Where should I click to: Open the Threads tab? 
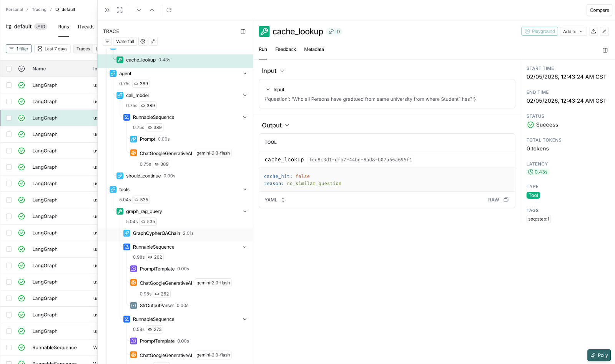[86, 27]
